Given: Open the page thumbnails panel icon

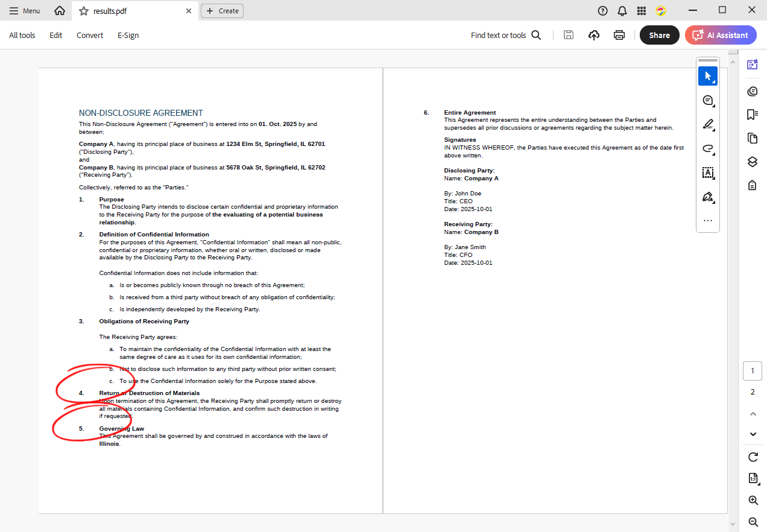Looking at the screenshot, I should [x=752, y=138].
